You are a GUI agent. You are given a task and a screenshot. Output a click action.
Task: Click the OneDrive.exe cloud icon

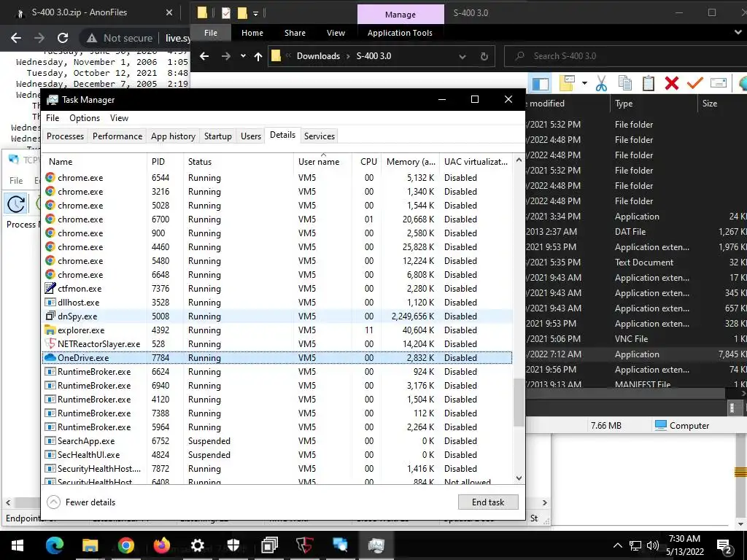50,357
